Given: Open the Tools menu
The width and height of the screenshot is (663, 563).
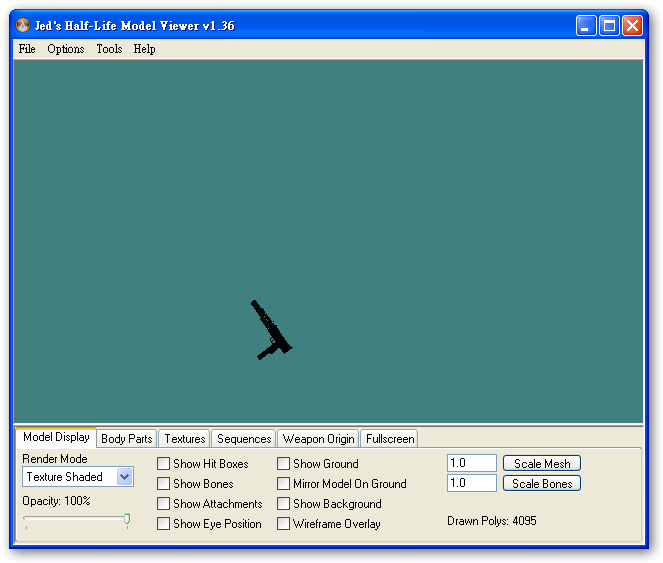Looking at the screenshot, I should (109, 49).
